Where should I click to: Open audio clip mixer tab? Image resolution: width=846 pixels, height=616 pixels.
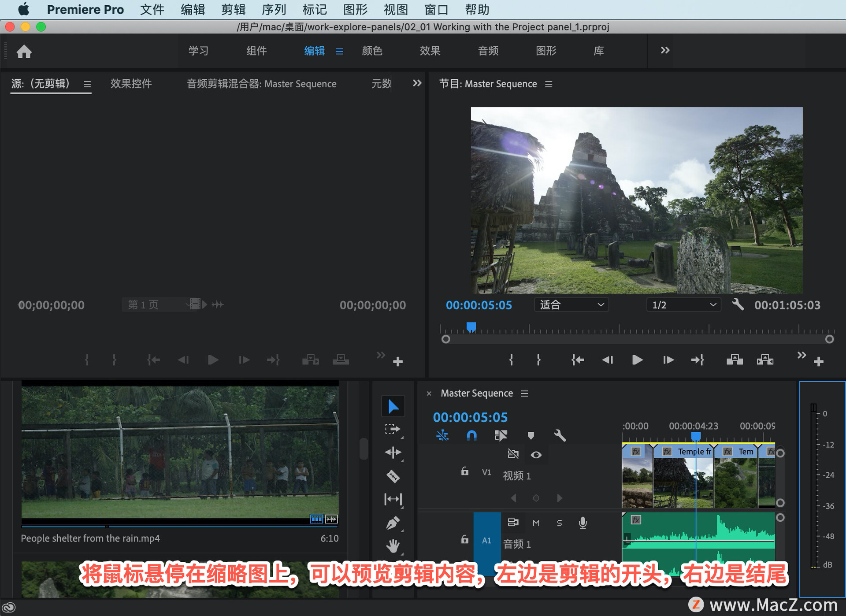(261, 83)
